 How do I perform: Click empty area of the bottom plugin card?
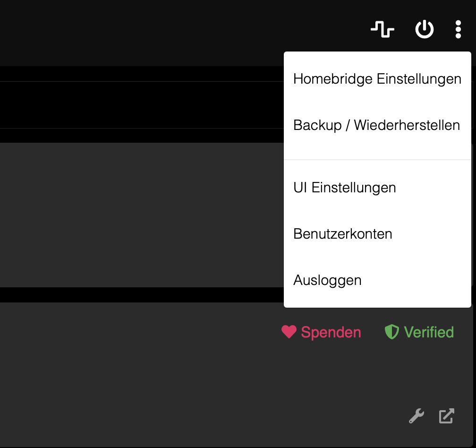(x=142, y=378)
